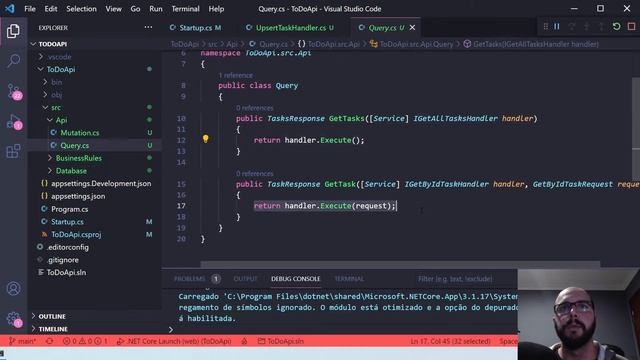Click .NET Core Launch debug status item

point(174,341)
